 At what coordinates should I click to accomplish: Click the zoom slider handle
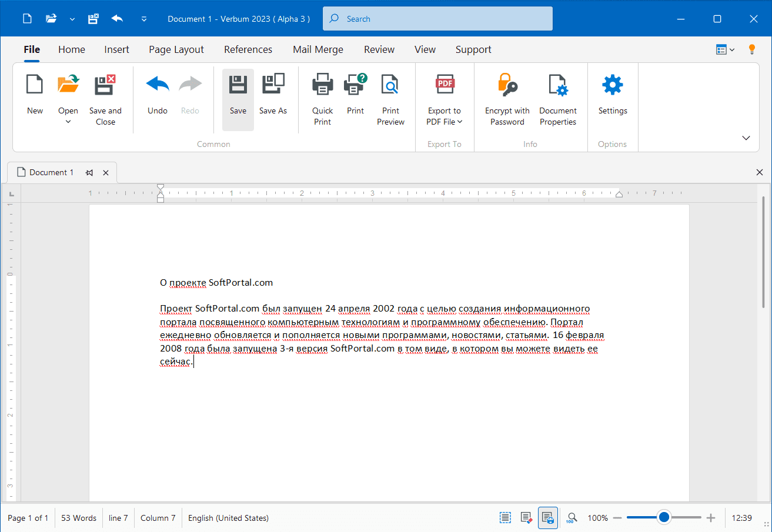[664, 517]
